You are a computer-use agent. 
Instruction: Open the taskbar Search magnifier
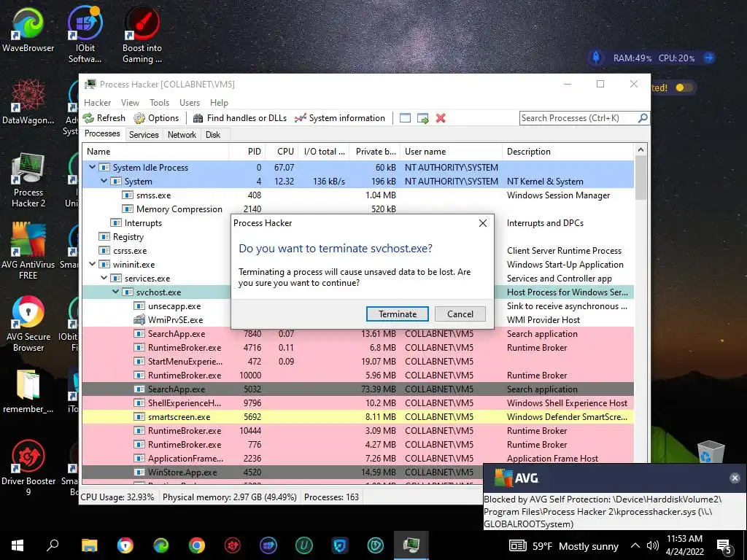tap(53, 545)
